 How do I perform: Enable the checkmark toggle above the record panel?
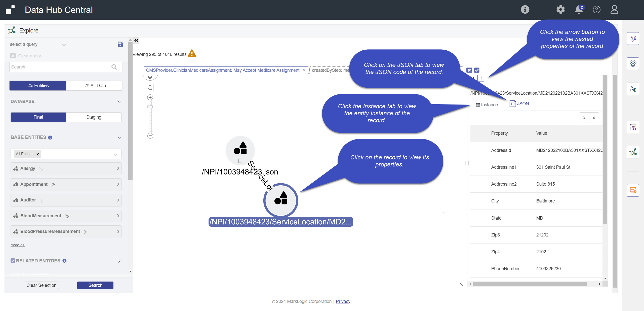(x=477, y=70)
